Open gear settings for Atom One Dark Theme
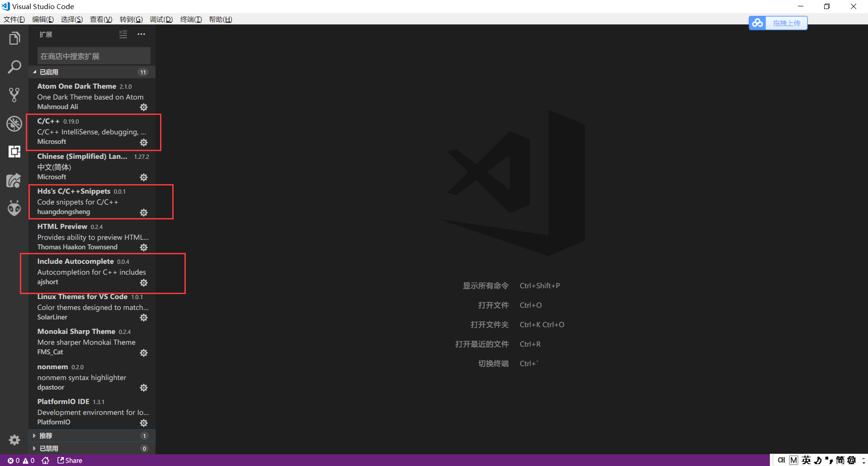The width and height of the screenshot is (868, 466). click(x=144, y=107)
